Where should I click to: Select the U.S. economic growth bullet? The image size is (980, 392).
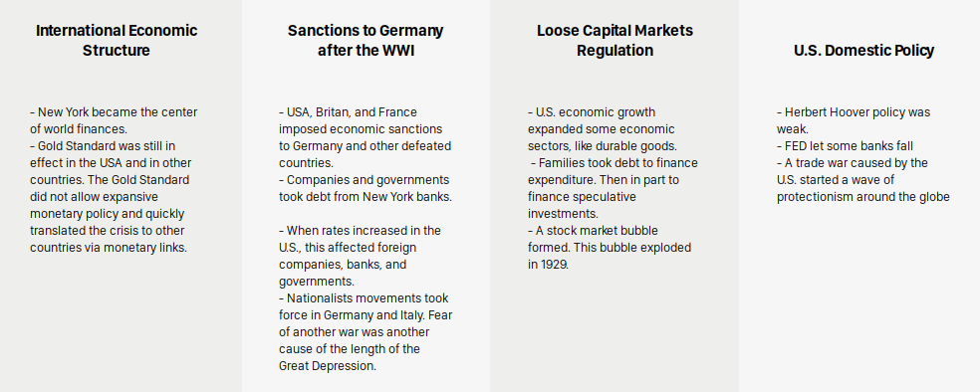pos(603,129)
